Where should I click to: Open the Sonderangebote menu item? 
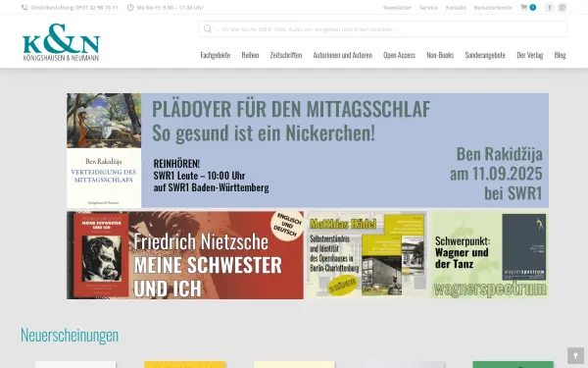(485, 55)
